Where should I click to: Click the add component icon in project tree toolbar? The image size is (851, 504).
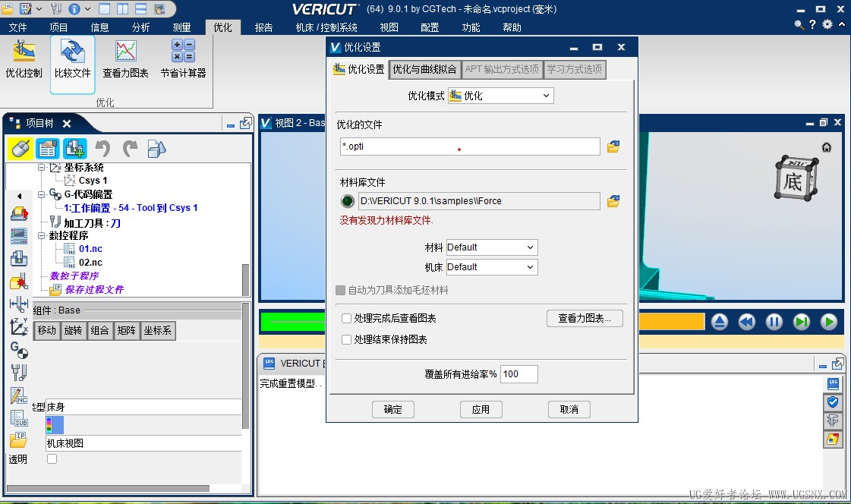[x=75, y=149]
